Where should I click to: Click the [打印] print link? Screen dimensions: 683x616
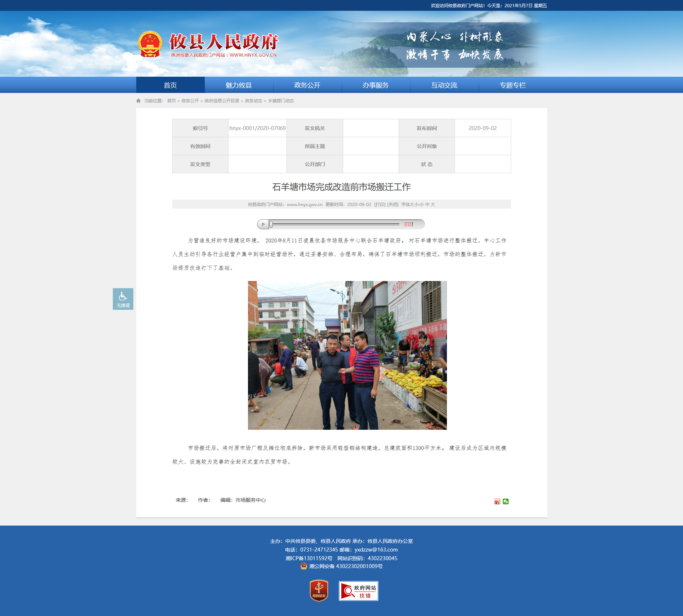point(380,205)
